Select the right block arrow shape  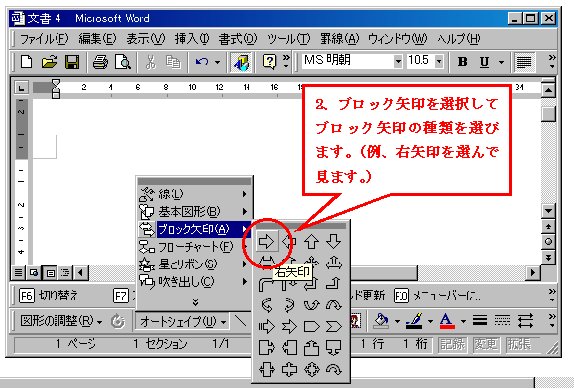pos(266,242)
